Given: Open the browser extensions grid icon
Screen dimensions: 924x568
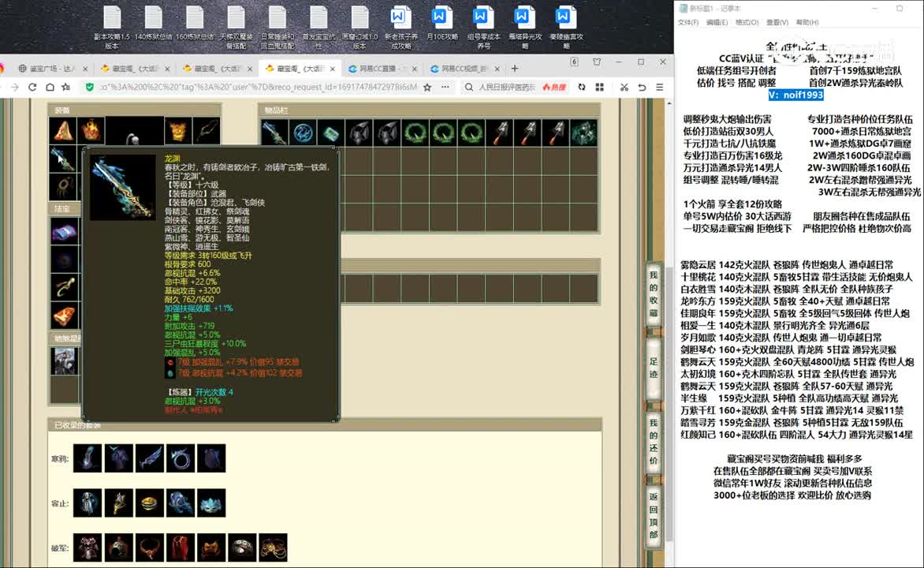Looking at the screenshot, I should [600, 88].
